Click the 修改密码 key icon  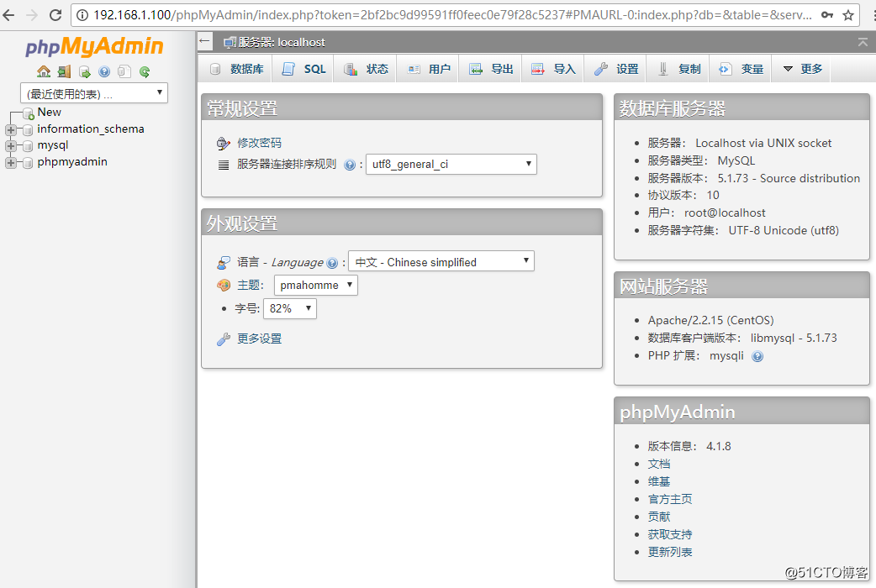tap(224, 144)
